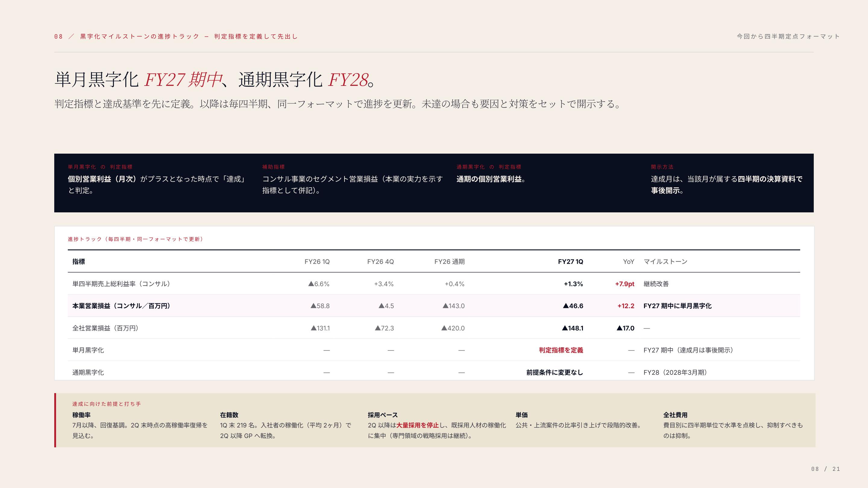
Task: Click the '単価' heading
Action: tap(522, 415)
